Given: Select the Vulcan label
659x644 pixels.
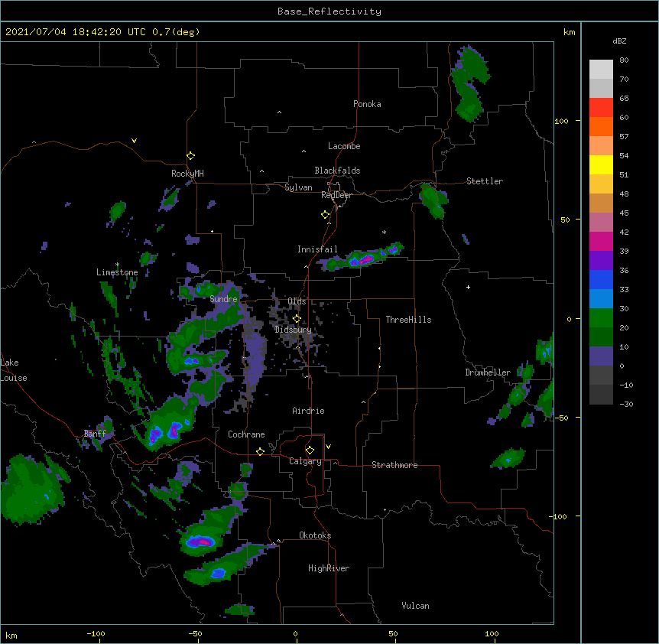Looking at the screenshot, I should tap(415, 606).
